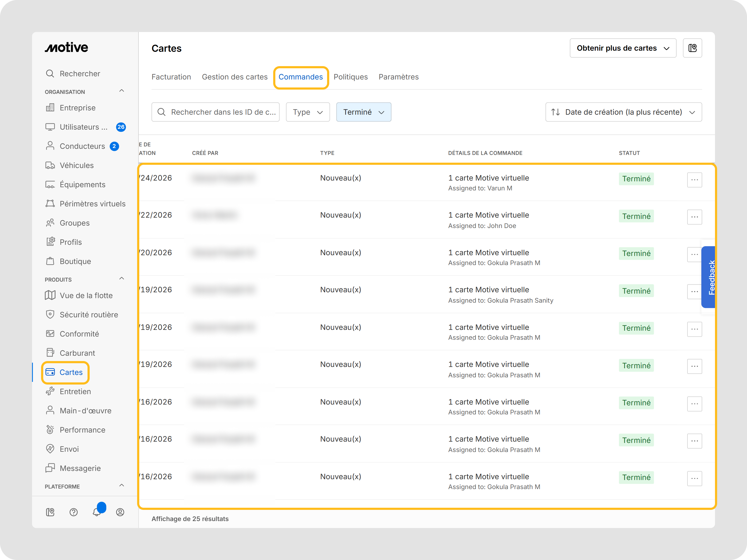747x560 pixels.
Task: Open the Carburant section
Action: (70, 353)
